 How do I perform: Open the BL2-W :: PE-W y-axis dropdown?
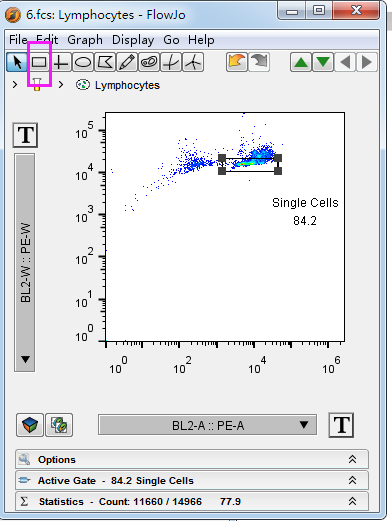point(25,263)
